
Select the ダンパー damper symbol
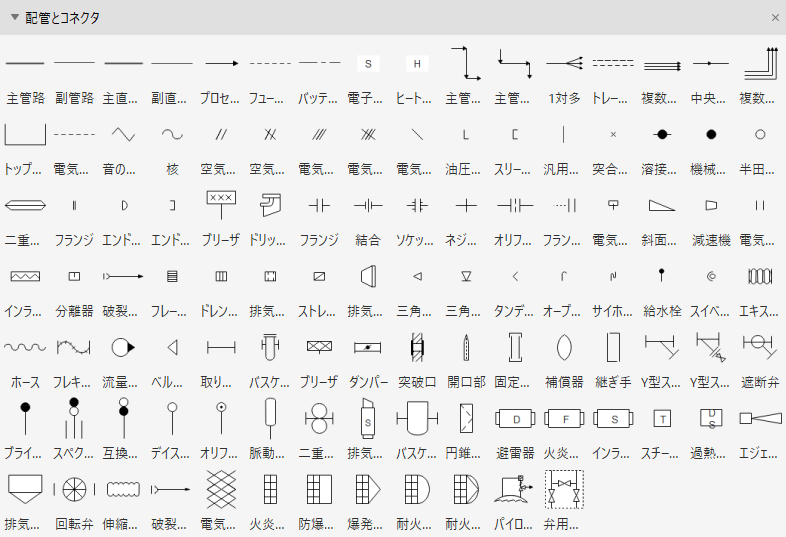pos(368,348)
